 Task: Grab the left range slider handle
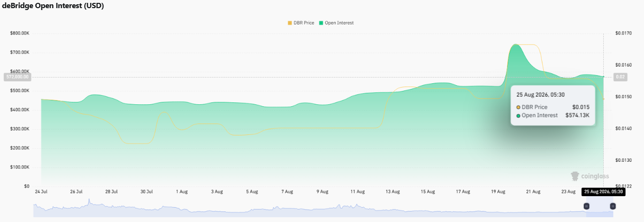pos(586,206)
